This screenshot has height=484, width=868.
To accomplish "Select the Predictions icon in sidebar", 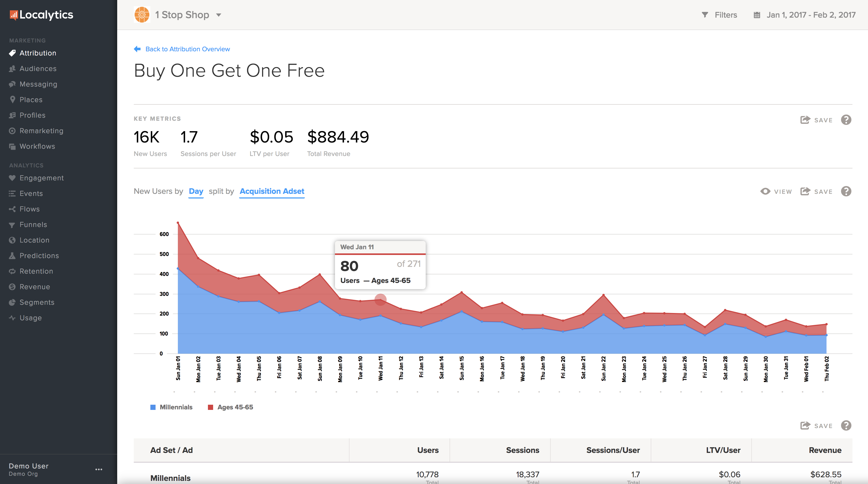I will pyautogui.click(x=12, y=255).
